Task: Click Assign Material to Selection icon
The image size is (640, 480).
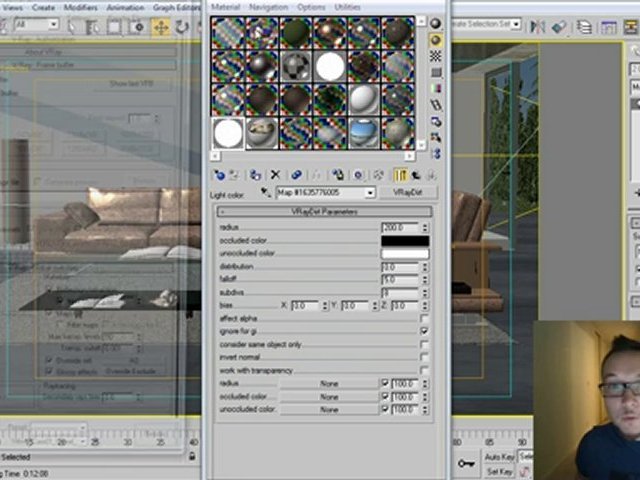Action: point(256,175)
